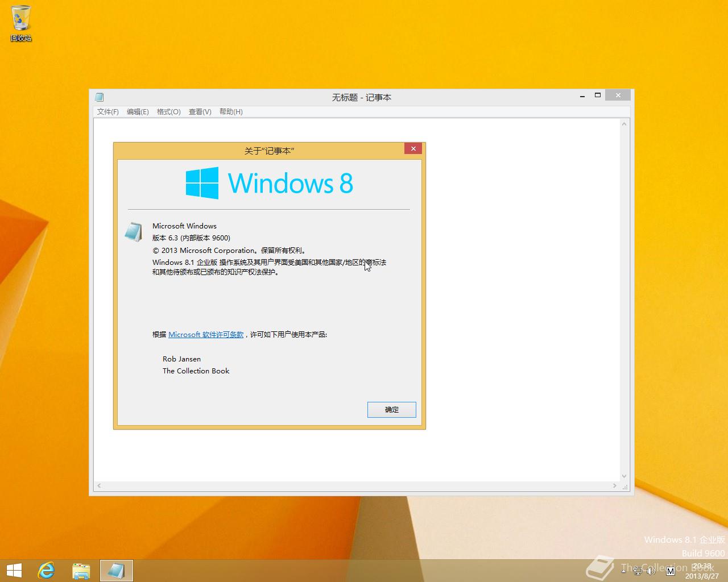Launch Internet Explorer from taskbar

46,571
